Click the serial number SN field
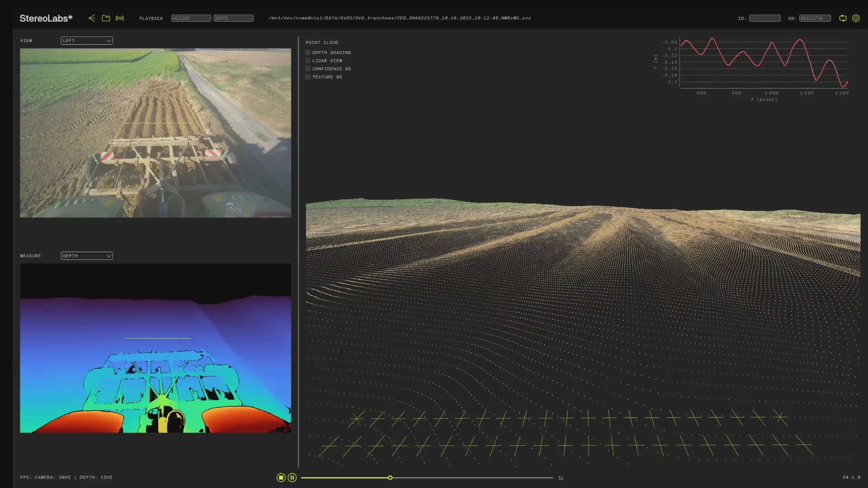 tap(815, 18)
